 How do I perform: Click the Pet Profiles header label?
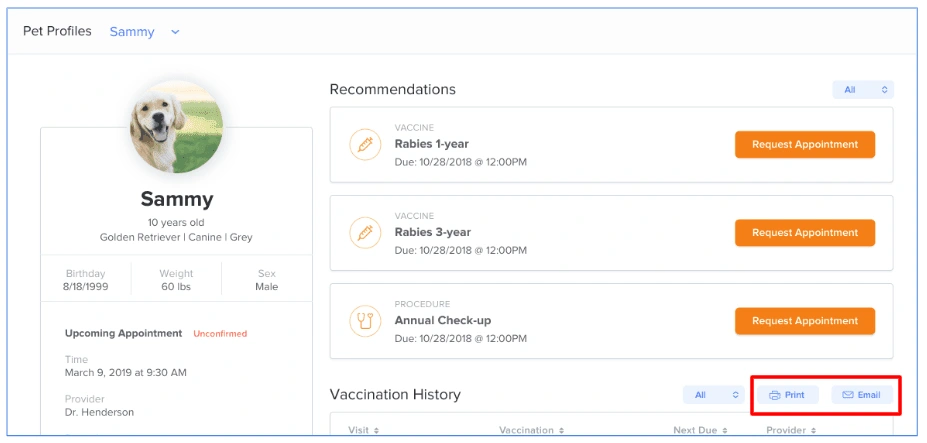click(x=57, y=31)
